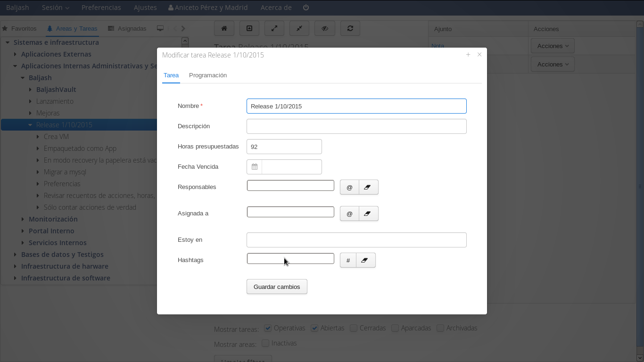Click the Guardar cambios button

tap(277, 287)
